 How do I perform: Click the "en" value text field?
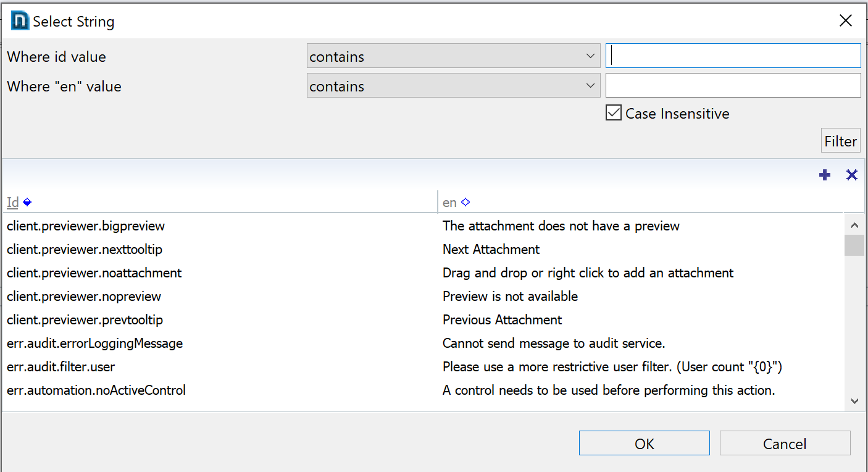pyautogui.click(x=733, y=86)
